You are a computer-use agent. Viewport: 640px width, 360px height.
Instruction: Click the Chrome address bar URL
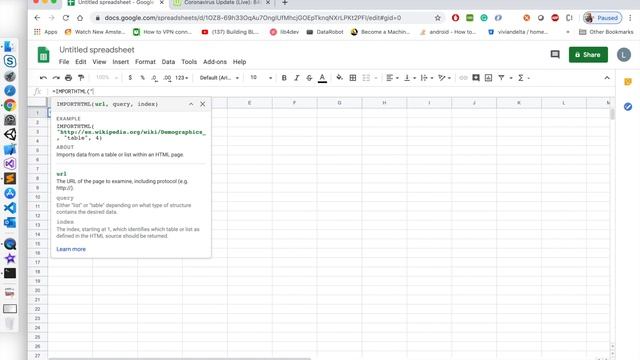(253, 18)
